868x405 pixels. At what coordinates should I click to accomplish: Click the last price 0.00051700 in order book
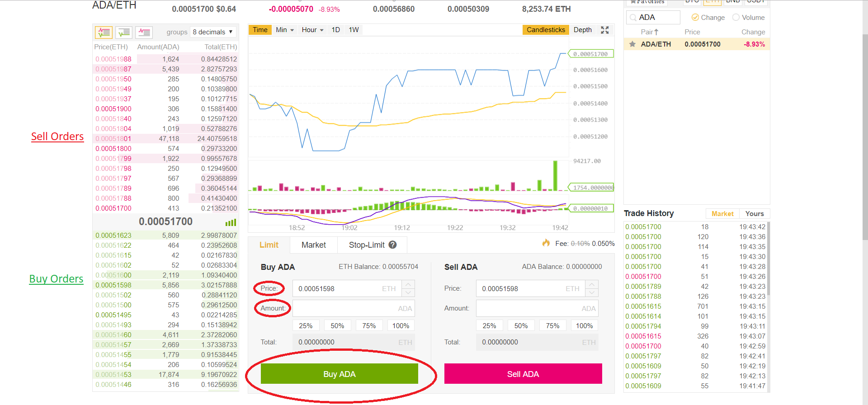click(x=165, y=221)
